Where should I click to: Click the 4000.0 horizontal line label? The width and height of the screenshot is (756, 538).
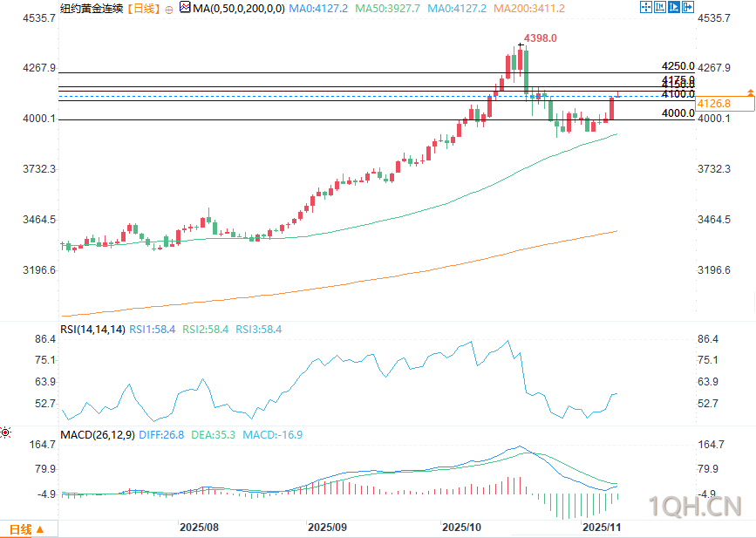678,112
